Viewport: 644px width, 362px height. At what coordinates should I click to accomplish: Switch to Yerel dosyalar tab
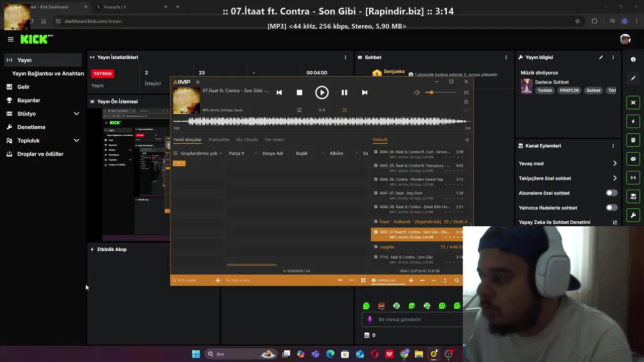pyautogui.click(x=188, y=140)
